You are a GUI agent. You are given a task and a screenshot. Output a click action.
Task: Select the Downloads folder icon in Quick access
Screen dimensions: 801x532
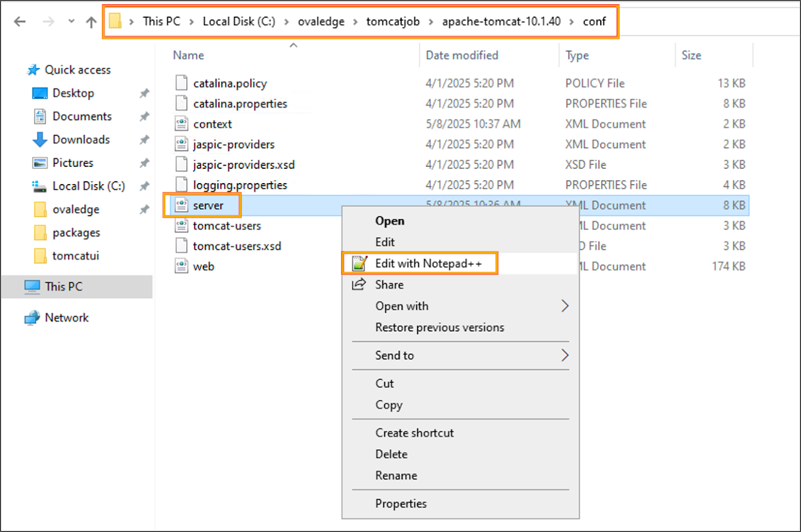40,140
